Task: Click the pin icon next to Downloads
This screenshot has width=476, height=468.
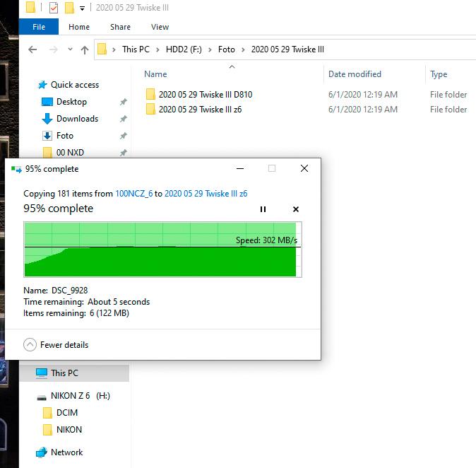Action: point(123,119)
